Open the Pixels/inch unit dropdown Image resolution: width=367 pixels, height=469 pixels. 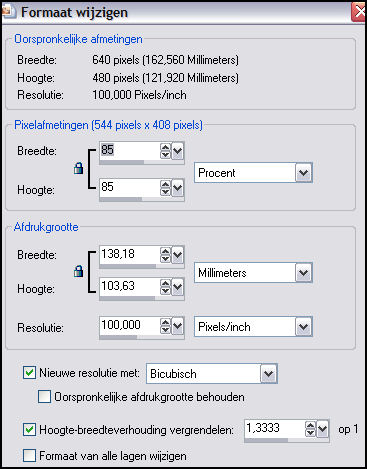click(303, 326)
